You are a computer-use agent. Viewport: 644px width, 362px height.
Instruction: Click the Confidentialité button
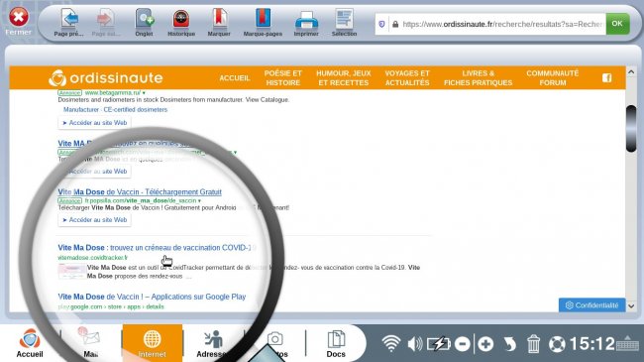591,305
